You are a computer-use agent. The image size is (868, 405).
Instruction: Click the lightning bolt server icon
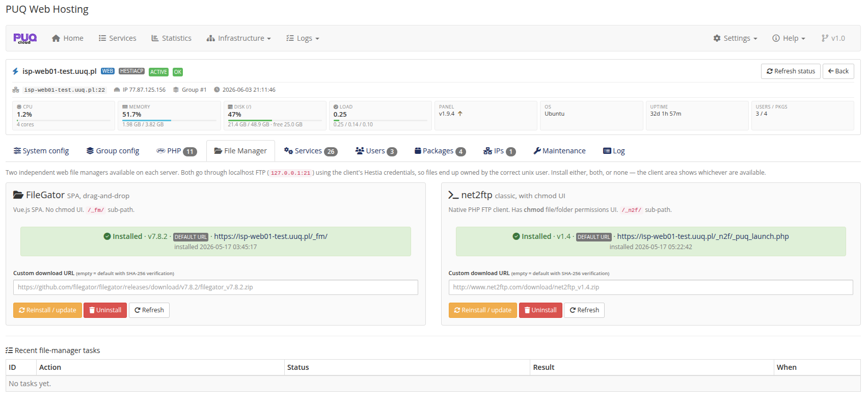[x=15, y=71]
